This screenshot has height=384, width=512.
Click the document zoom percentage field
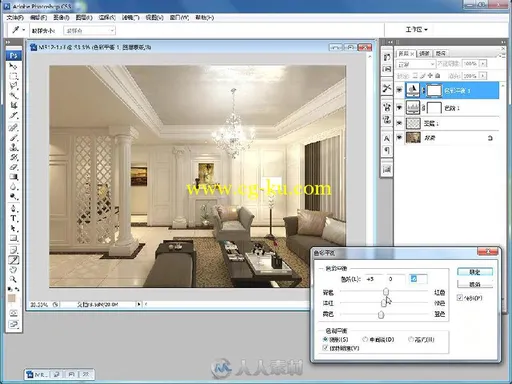(x=39, y=304)
